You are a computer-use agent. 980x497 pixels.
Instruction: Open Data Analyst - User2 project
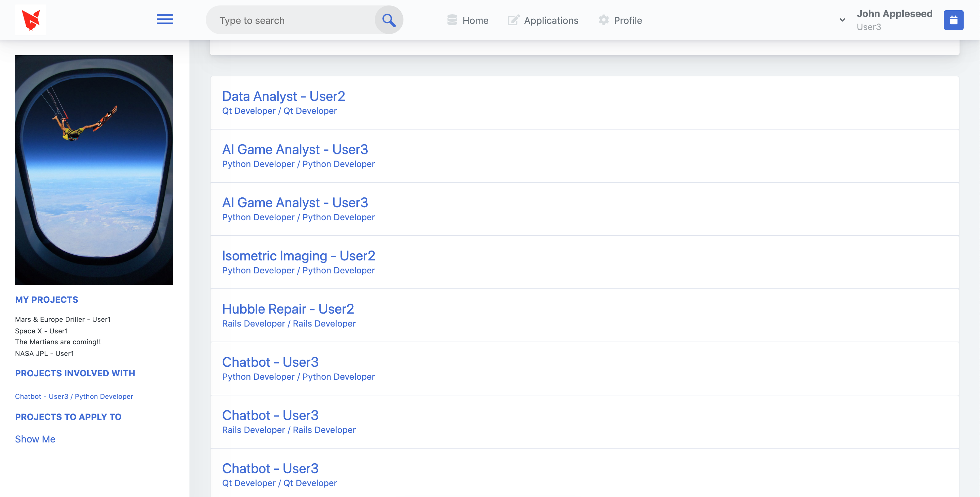coord(284,96)
